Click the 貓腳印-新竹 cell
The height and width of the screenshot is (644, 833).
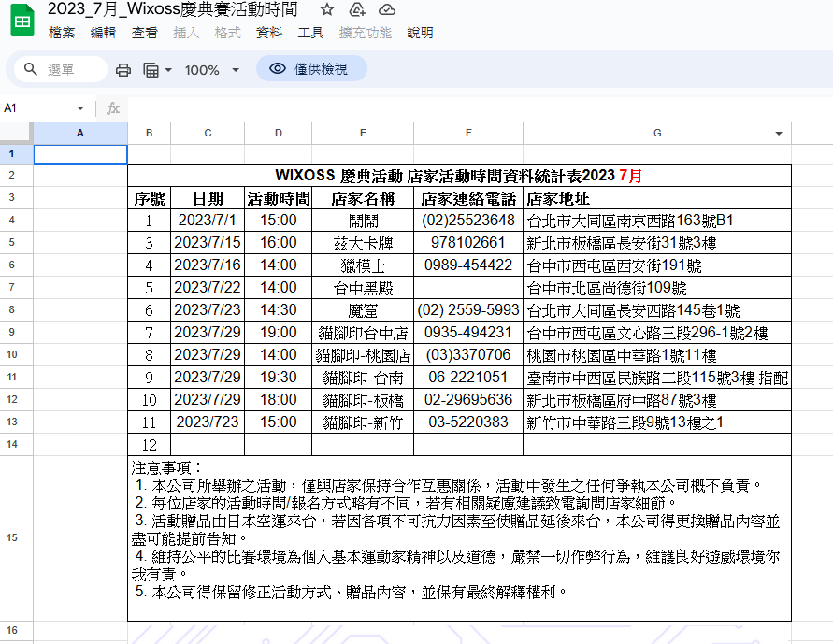coord(363,422)
